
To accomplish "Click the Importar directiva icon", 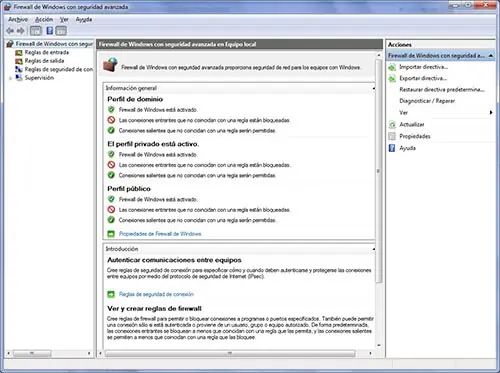I will tap(392, 67).
